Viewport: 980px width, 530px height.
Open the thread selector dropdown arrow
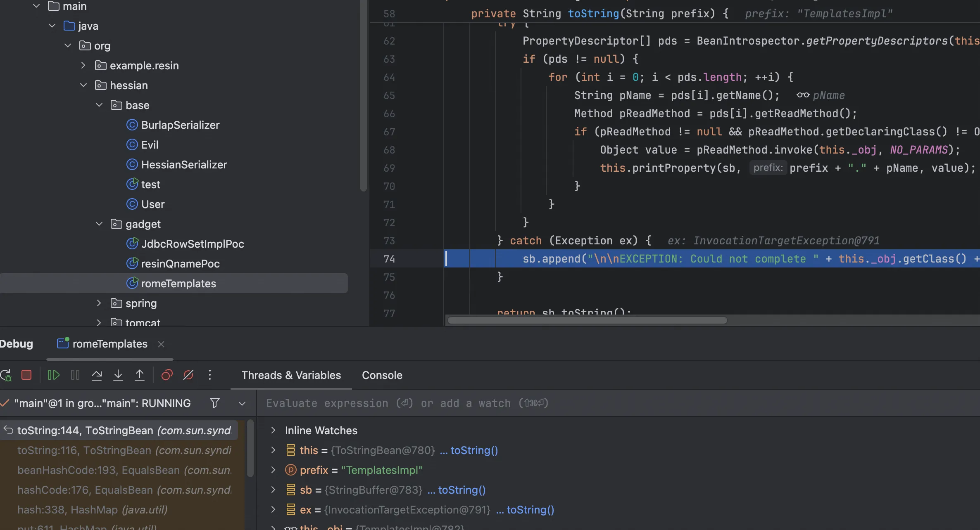click(x=242, y=404)
